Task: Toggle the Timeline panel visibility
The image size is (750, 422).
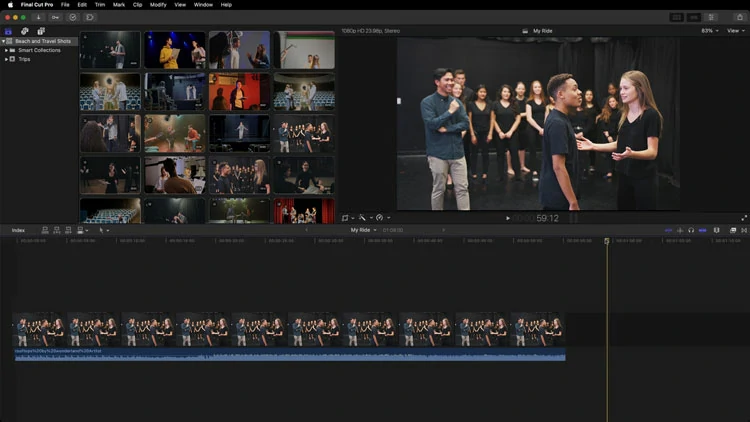Action: click(694, 17)
